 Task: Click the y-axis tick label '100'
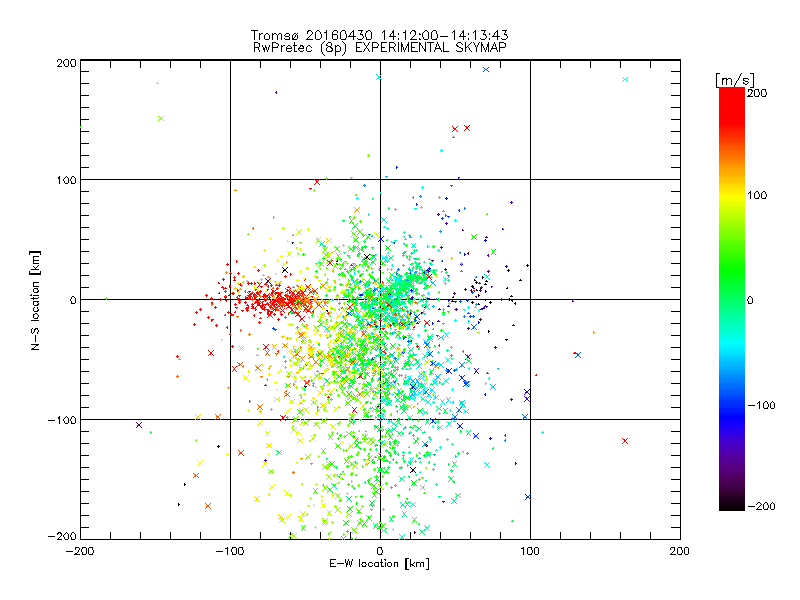(66, 180)
